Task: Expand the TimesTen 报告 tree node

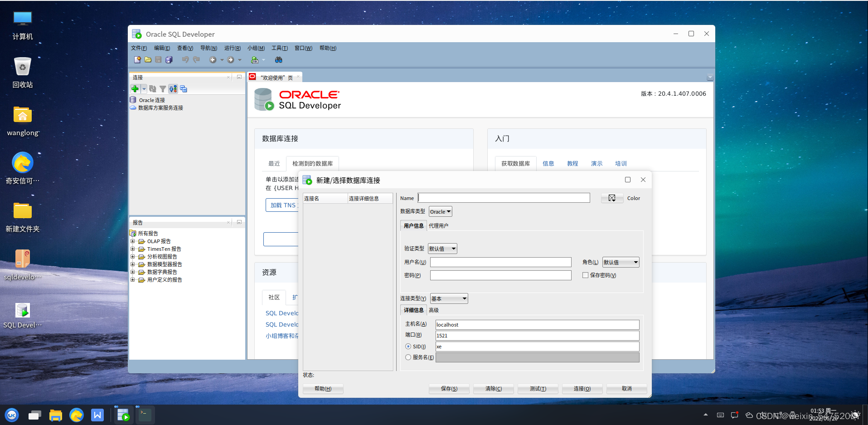Action: [x=133, y=249]
